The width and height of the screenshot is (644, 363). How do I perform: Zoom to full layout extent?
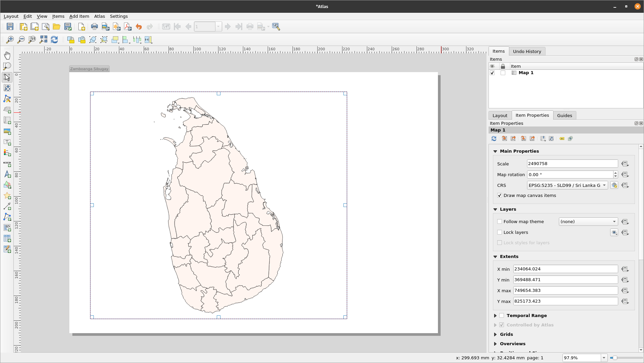tap(43, 40)
